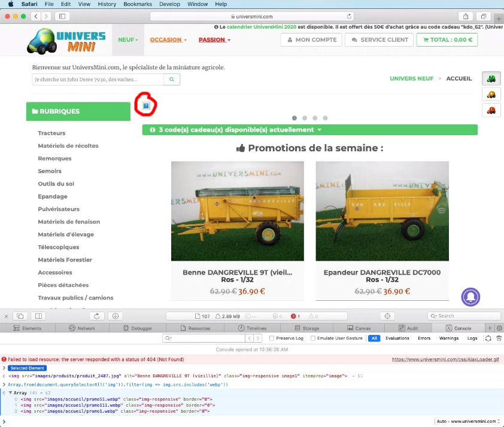Open the Pulvérisateurs category
Screen dimensions: 504x427
pos(59,209)
